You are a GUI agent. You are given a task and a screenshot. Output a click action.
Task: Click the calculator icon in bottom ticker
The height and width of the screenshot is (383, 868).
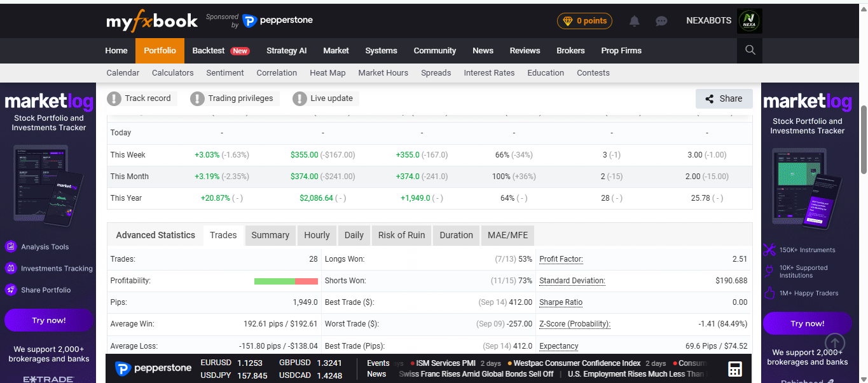click(735, 369)
